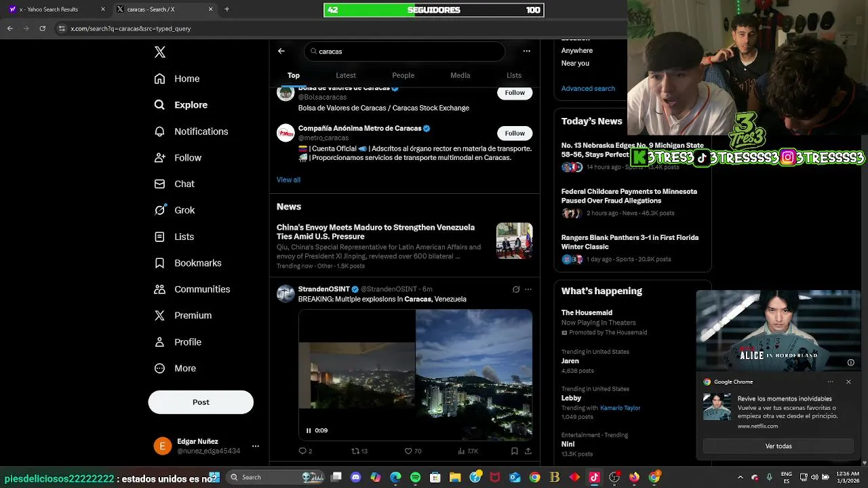This screenshot has height=488, width=868.
Task: Open account menu dots beside Edgar Nuñez
Action: [256, 446]
